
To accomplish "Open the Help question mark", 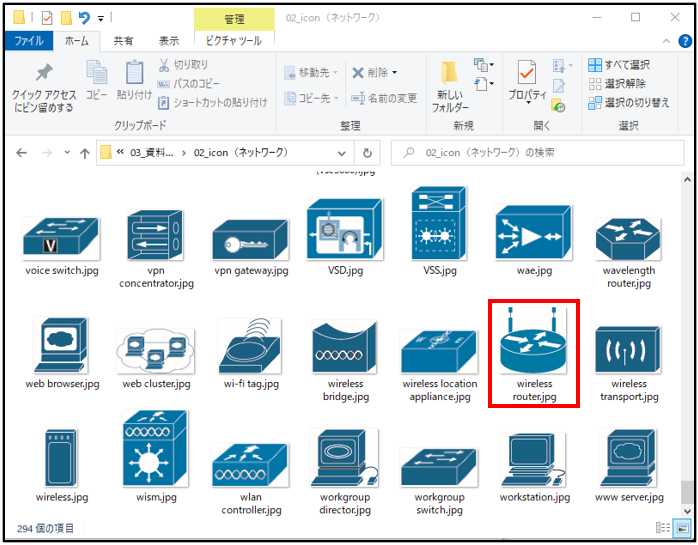I will tap(685, 41).
